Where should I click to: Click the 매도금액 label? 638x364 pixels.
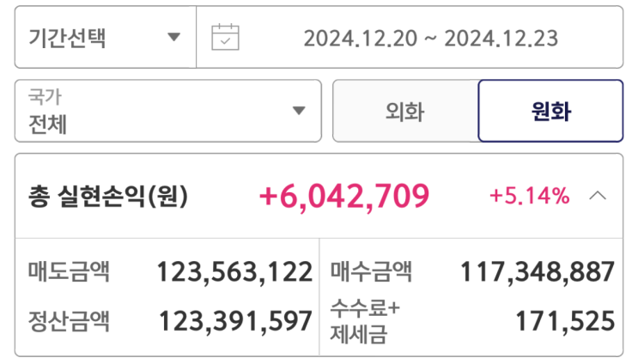[x=69, y=272]
